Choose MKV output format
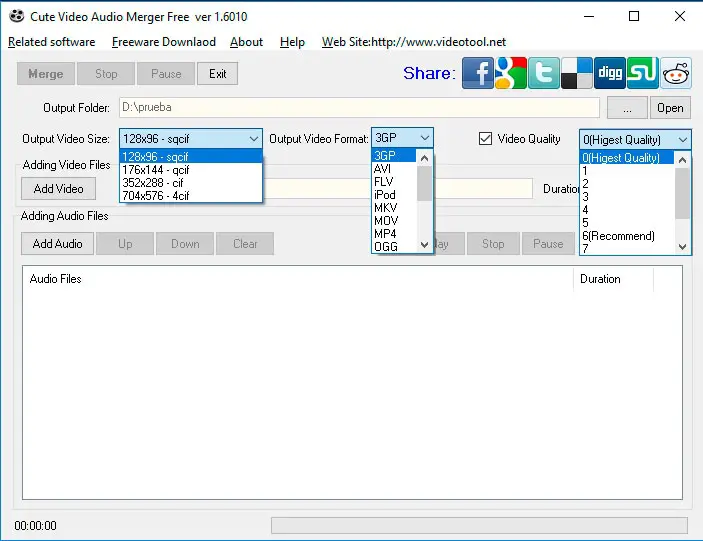The height and width of the screenshot is (541, 703). (394, 208)
